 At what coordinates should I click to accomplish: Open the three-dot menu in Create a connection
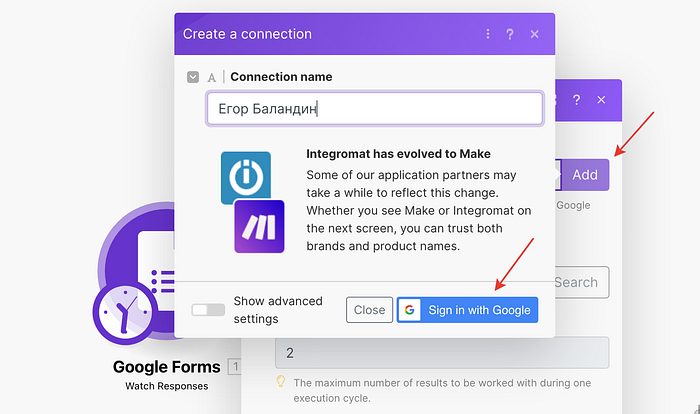pos(488,34)
